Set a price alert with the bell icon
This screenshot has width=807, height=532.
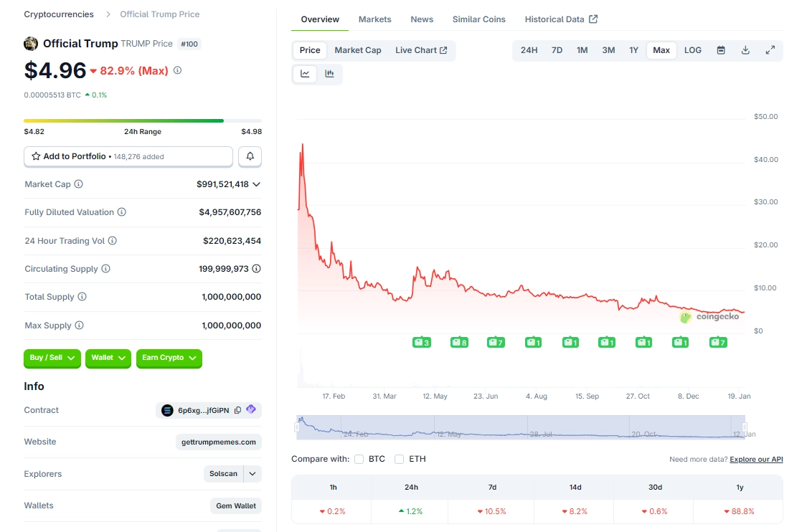pos(249,156)
